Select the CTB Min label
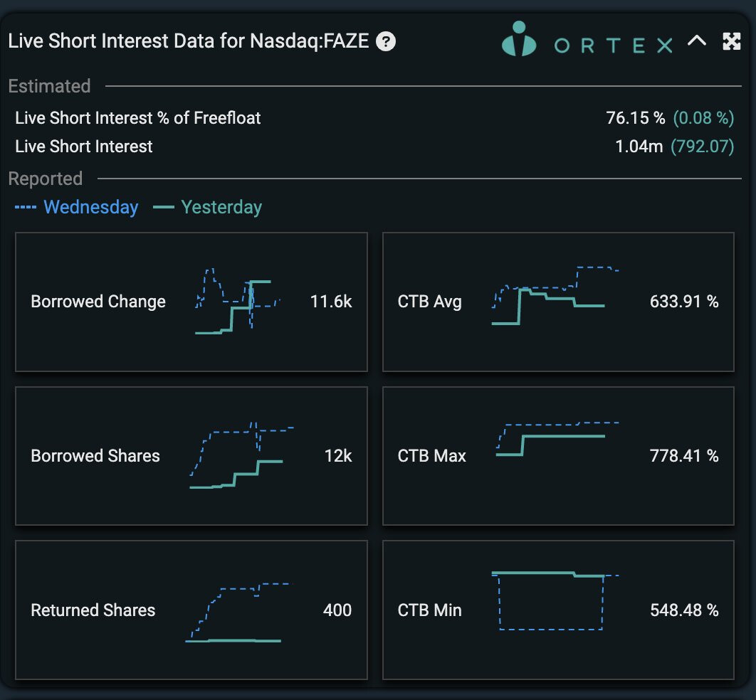This screenshot has width=756, height=700. point(429,610)
